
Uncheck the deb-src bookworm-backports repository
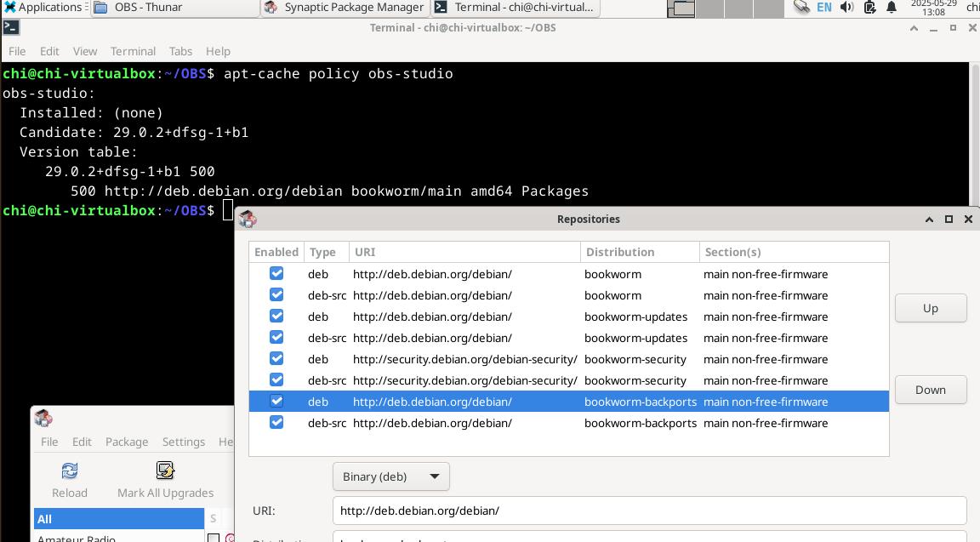click(x=276, y=422)
